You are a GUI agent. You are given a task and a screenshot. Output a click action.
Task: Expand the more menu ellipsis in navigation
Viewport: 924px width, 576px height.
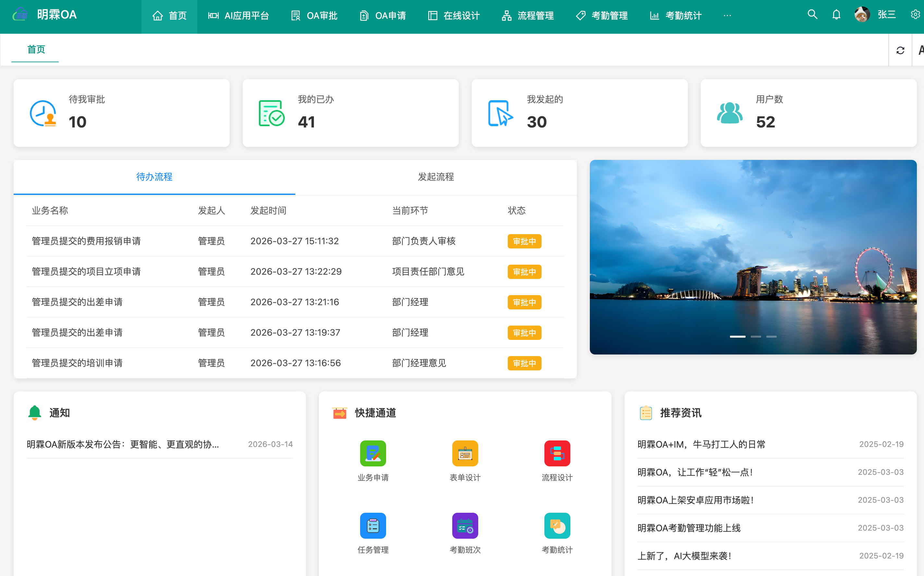click(x=727, y=16)
